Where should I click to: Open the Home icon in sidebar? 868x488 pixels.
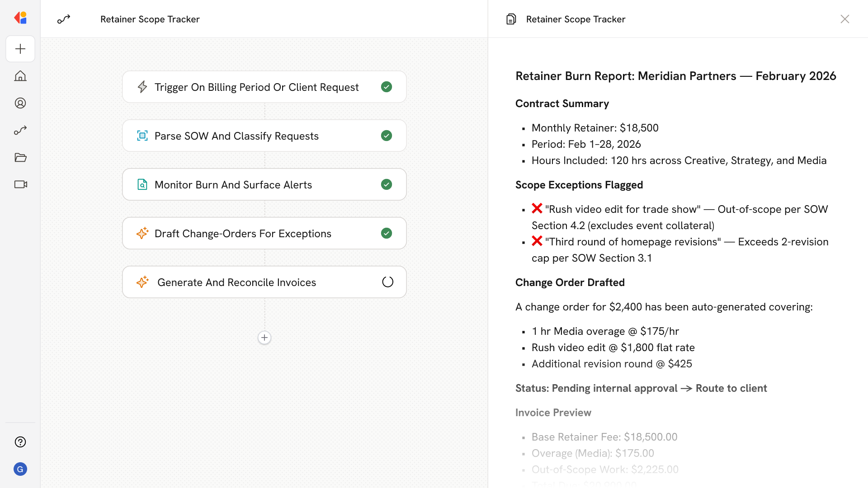coord(20,76)
